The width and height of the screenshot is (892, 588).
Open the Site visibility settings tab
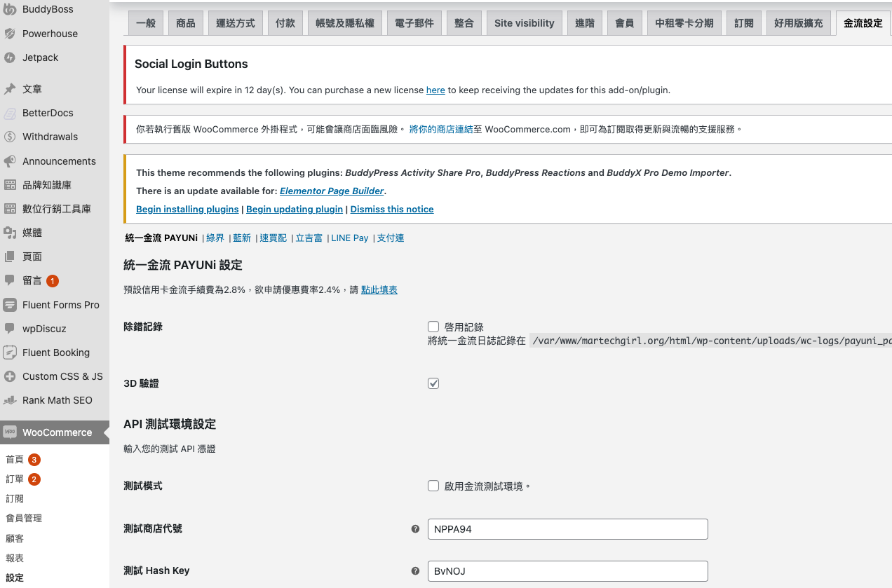tap(524, 23)
